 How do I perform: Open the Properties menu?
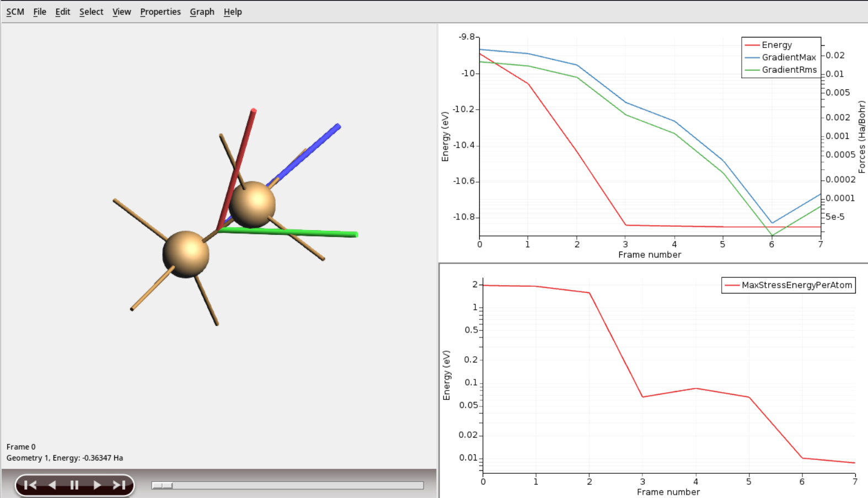(160, 12)
